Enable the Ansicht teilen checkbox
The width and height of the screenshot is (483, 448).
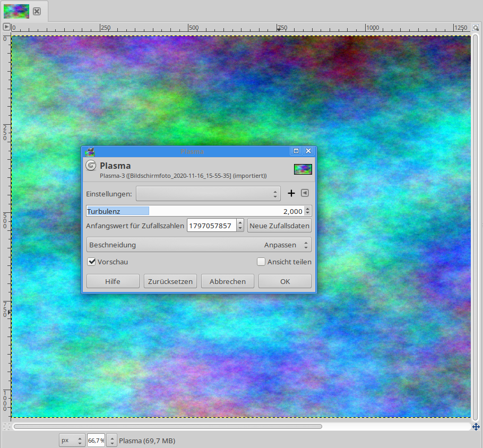tap(261, 262)
